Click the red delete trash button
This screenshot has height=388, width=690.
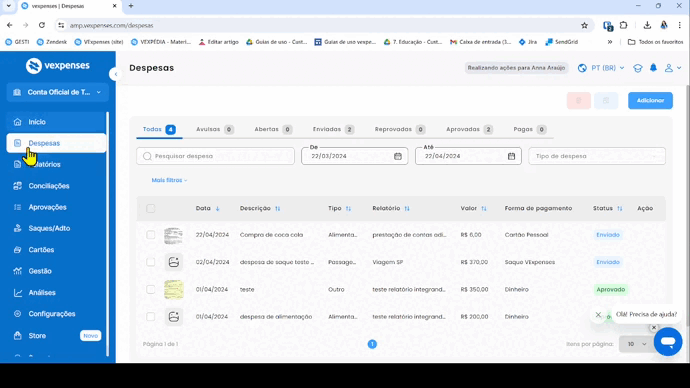[x=579, y=101]
